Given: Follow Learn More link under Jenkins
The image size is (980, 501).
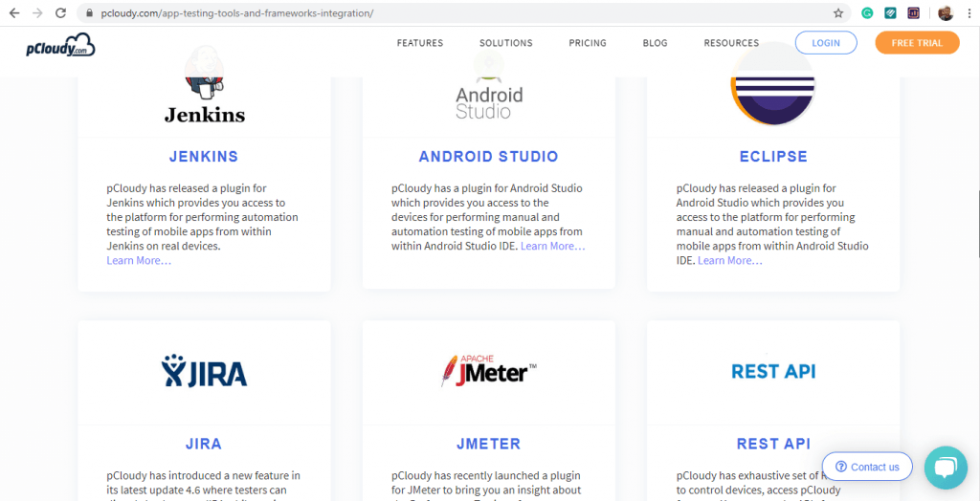Looking at the screenshot, I should (x=139, y=261).
